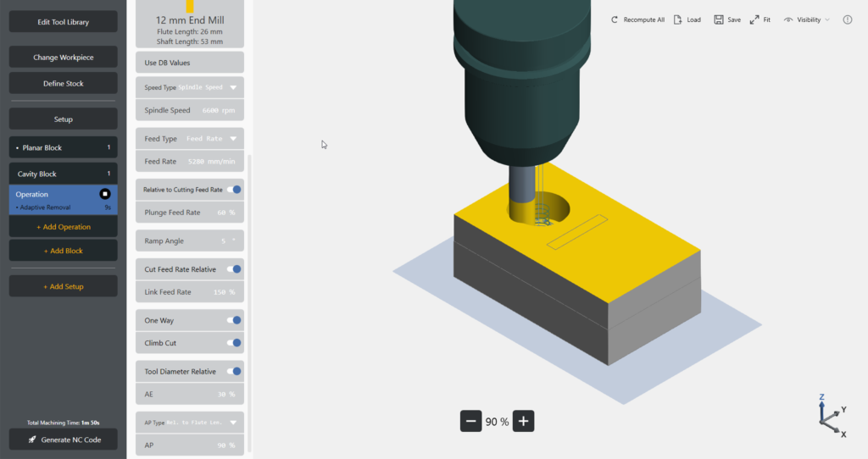
Task: Click the info icon at top right
Action: coord(848,19)
